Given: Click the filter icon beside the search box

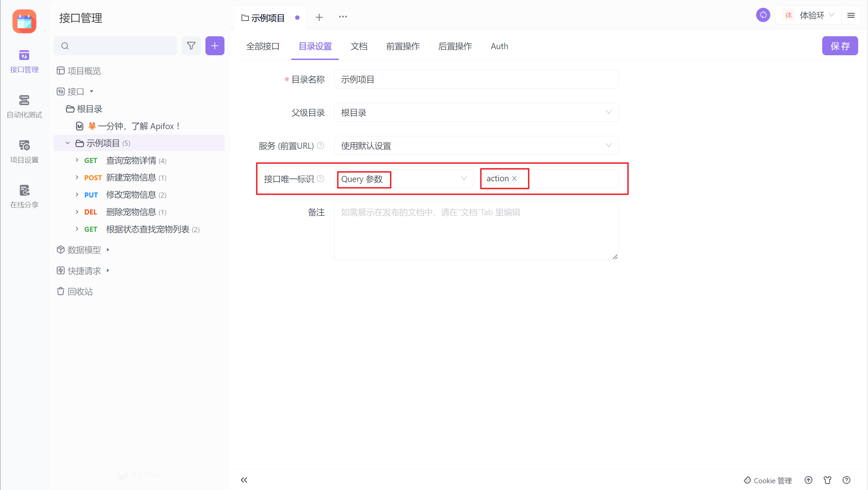Looking at the screenshot, I should 191,46.
